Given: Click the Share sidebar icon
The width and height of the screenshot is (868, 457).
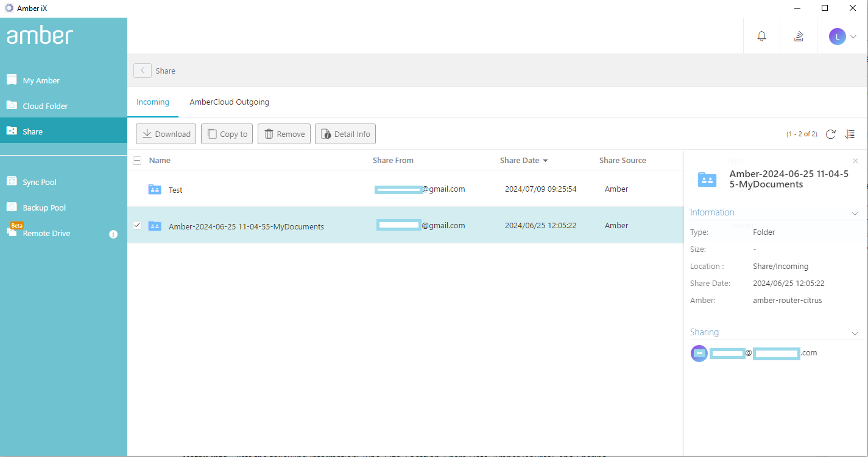Looking at the screenshot, I should (12, 131).
